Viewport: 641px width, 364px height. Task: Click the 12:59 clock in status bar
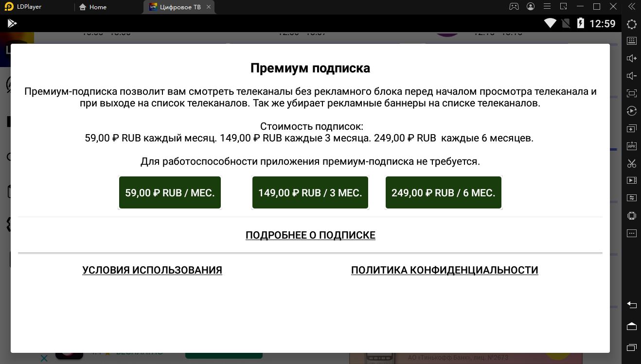tap(603, 23)
